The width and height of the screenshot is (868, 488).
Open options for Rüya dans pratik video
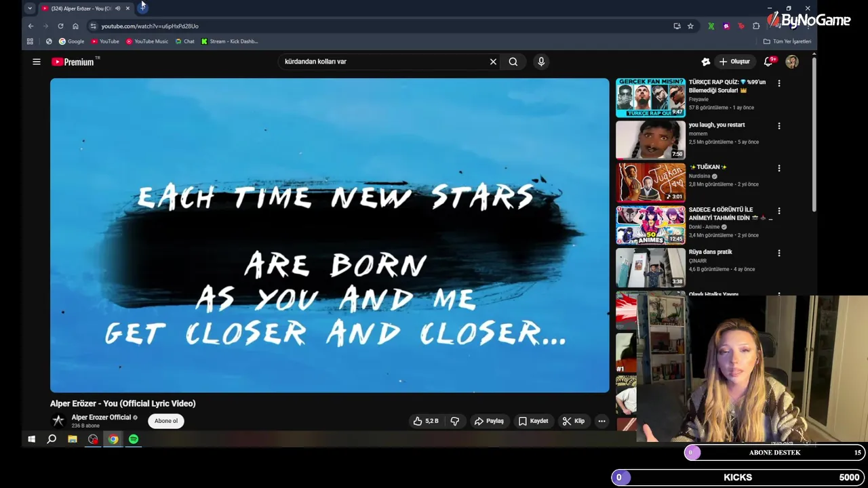point(778,253)
